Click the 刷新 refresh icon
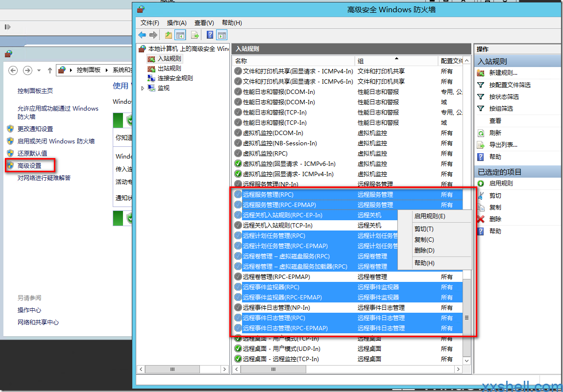The width and height of the screenshot is (563, 392). tap(481, 133)
